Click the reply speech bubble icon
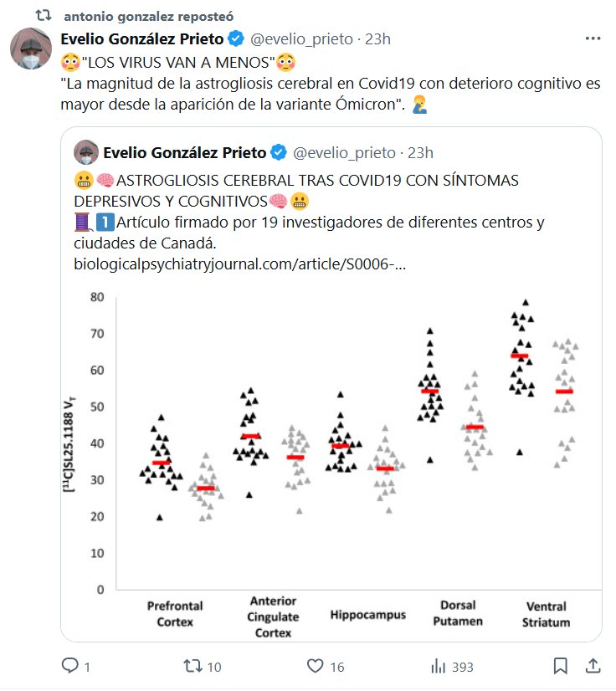 pyautogui.click(x=70, y=666)
